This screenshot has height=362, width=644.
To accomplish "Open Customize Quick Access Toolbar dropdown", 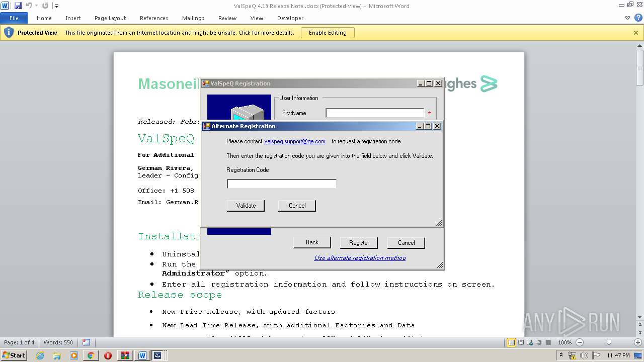I will pyautogui.click(x=56, y=6).
